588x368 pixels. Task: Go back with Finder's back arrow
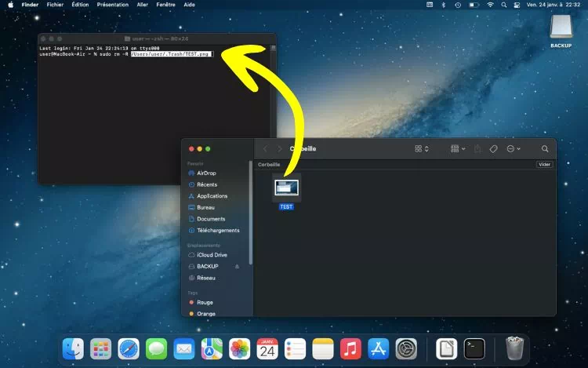265,148
